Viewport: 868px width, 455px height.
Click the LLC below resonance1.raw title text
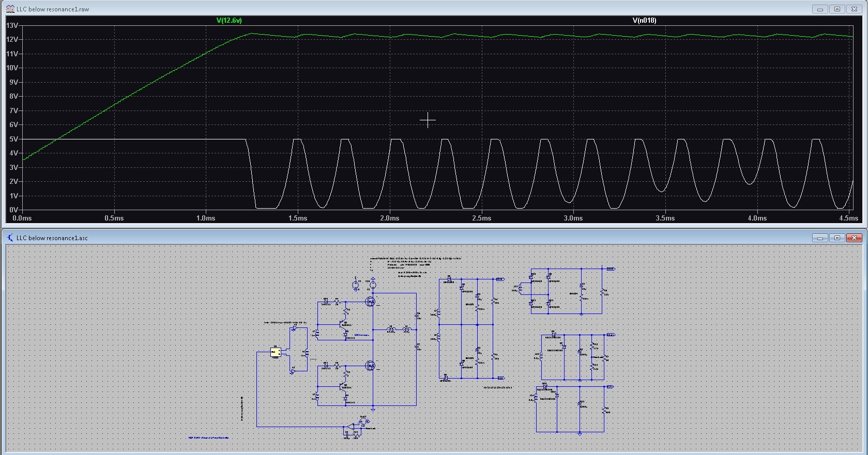53,9
